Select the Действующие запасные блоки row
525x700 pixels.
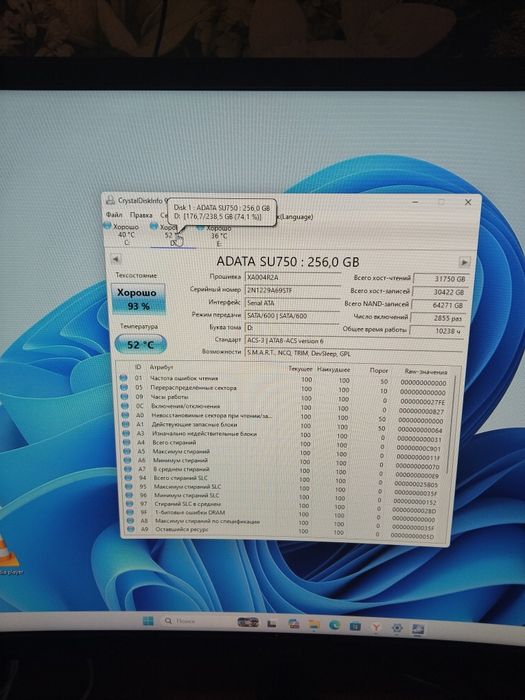pos(283,426)
